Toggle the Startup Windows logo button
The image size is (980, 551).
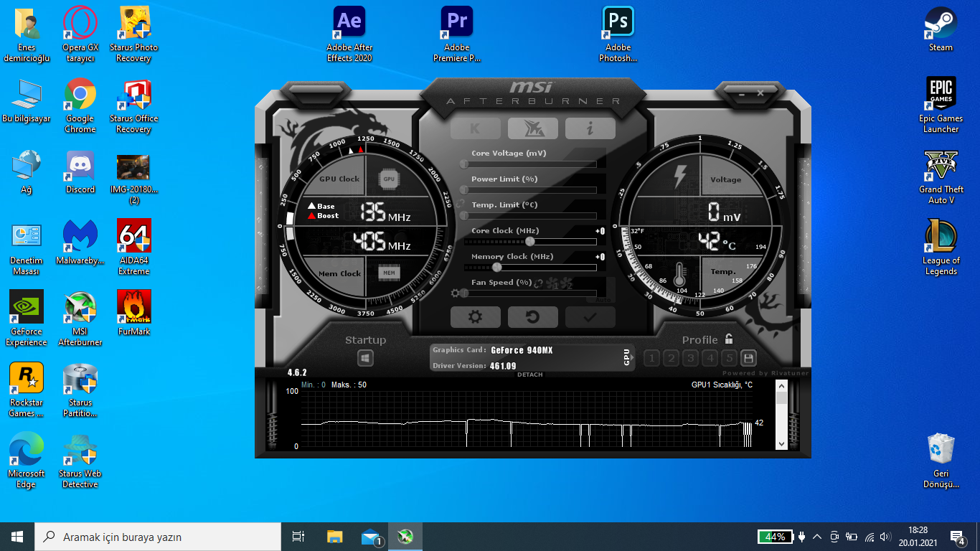click(365, 358)
